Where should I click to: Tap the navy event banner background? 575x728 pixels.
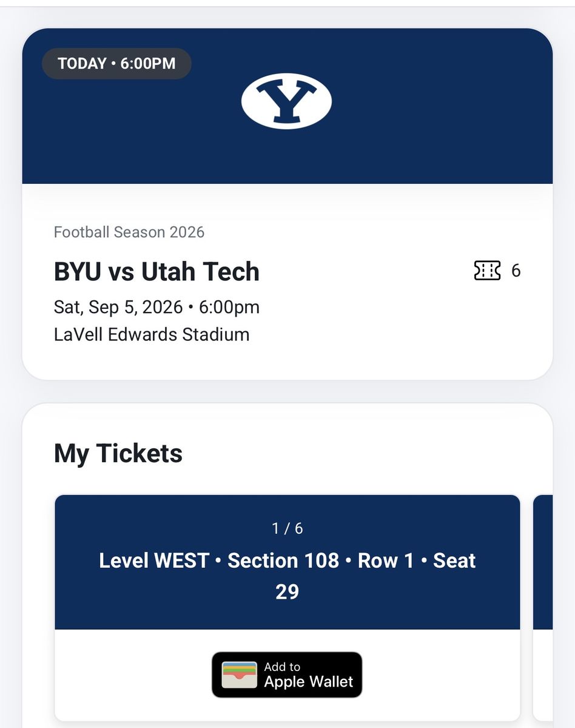[287, 106]
